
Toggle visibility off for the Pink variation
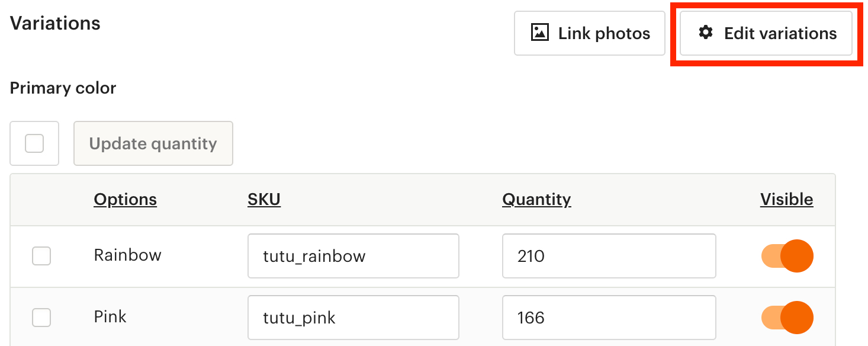click(x=786, y=317)
